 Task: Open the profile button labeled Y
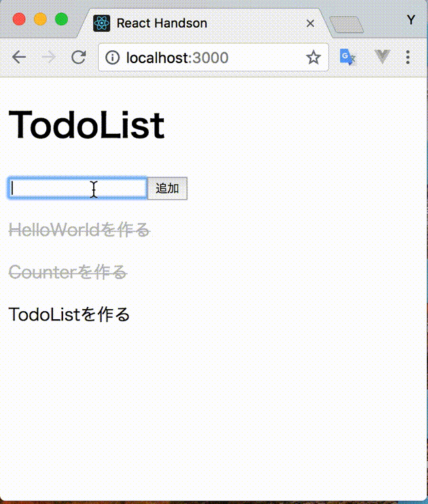pyautogui.click(x=411, y=20)
